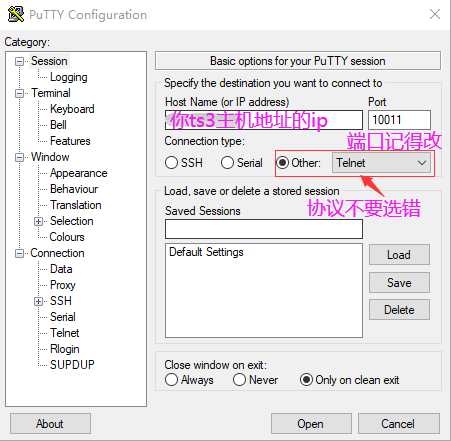
Task: Click the Save session button
Action: tap(399, 283)
